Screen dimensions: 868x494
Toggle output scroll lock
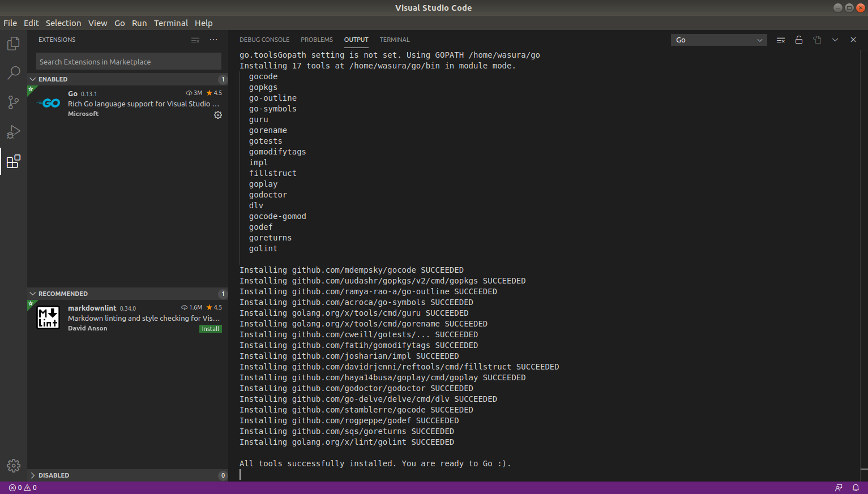pos(799,40)
